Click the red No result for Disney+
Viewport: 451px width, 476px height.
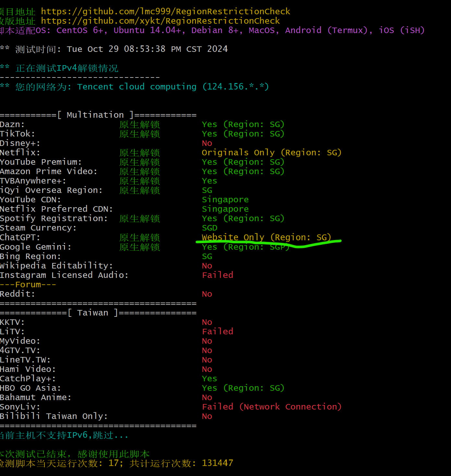point(207,143)
